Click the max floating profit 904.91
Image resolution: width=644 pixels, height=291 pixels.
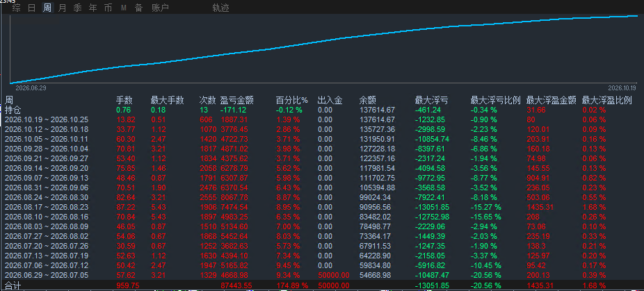(537, 178)
